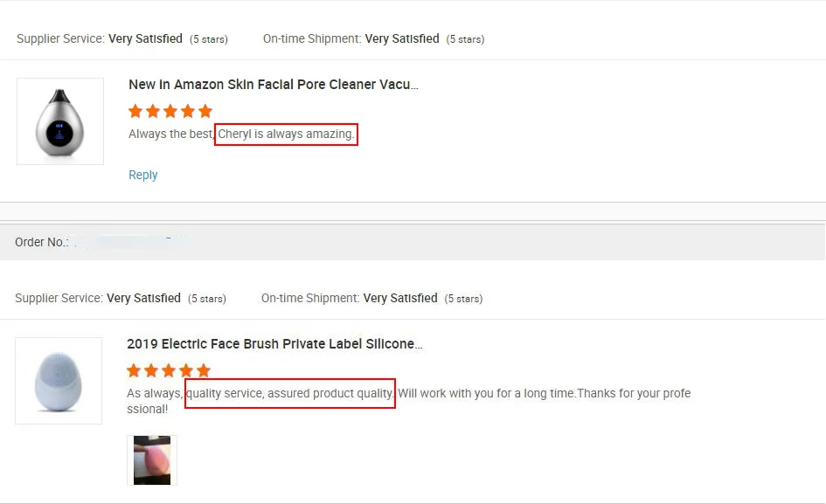This screenshot has width=826, height=504.
Task: Open the Electric Face Brush product image
Action: click(59, 381)
